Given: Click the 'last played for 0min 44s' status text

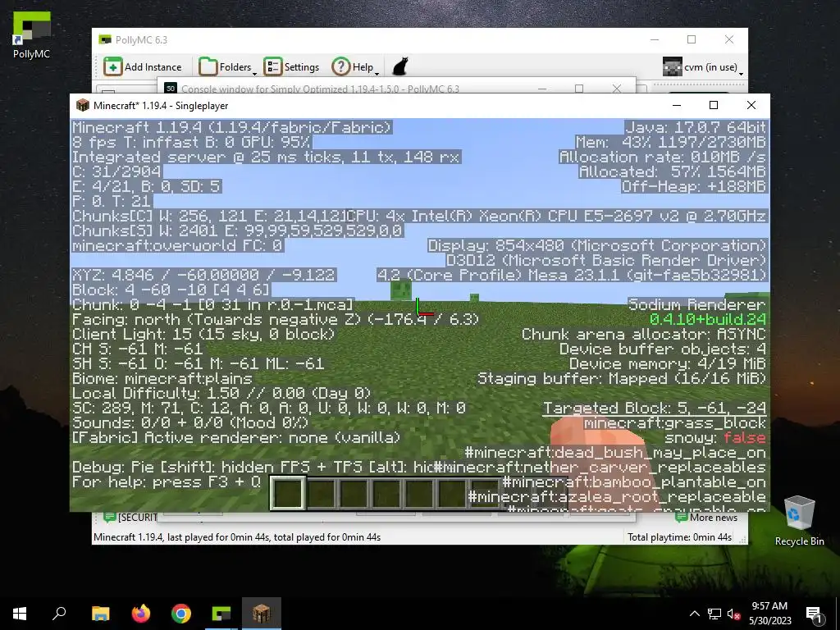Looking at the screenshot, I should [218, 537].
